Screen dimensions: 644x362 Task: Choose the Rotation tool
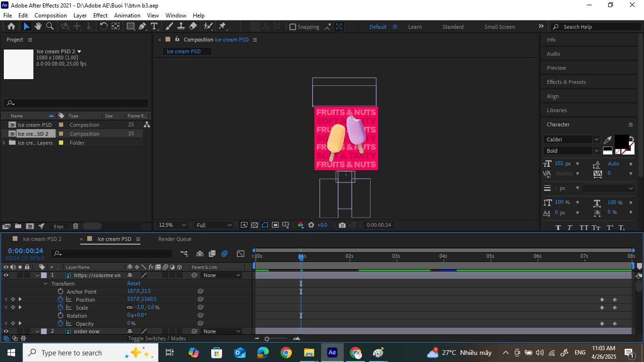[104, 26]
